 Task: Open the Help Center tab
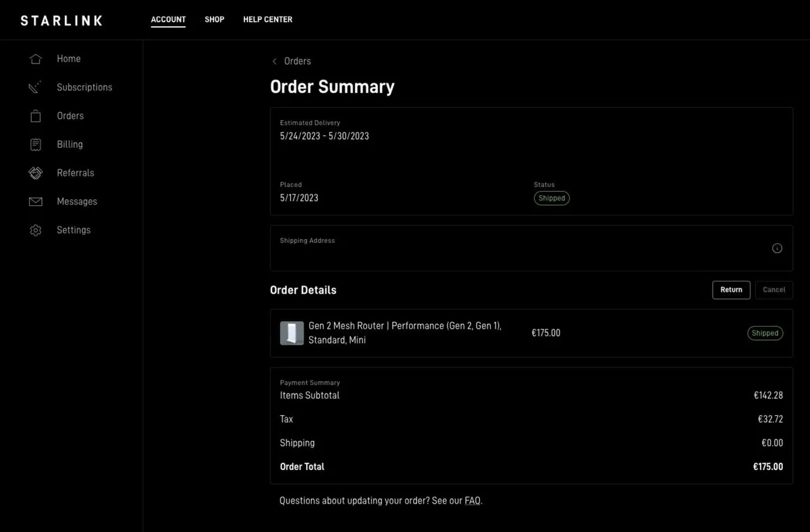pos(267,20)
